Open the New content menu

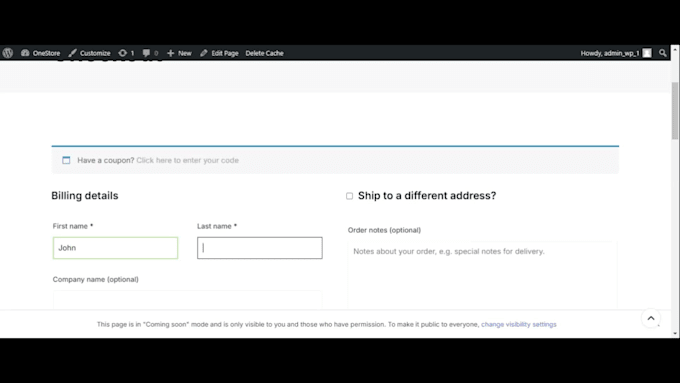click(x=179, y=53)
